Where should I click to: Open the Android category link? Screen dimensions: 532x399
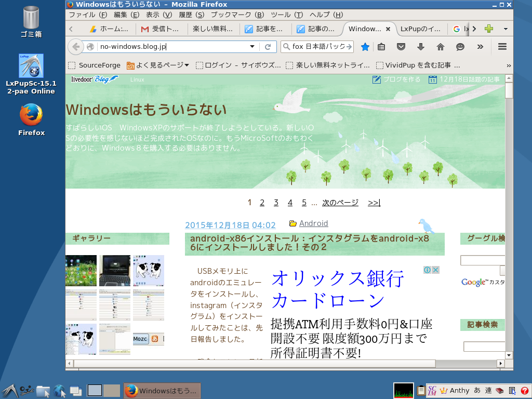click(x=313, y=223)
